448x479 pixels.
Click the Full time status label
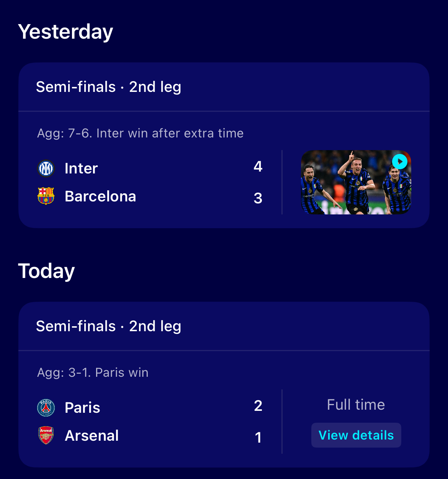[x=356, y=405]
